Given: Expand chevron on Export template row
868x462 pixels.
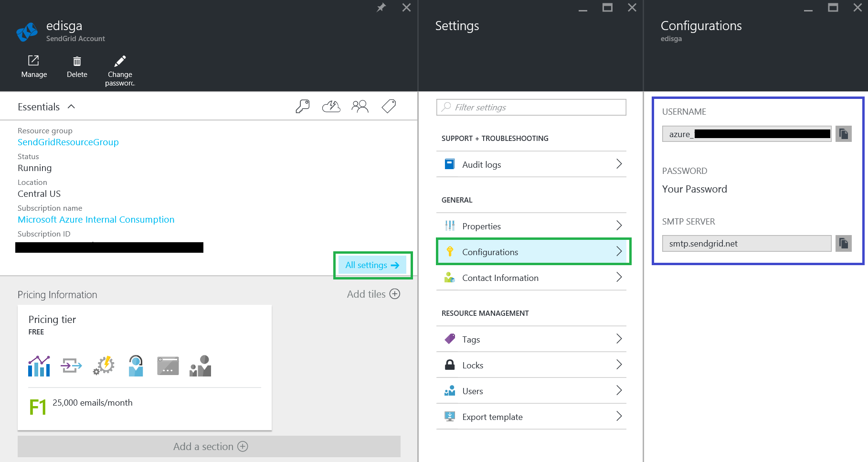Looking at the screenshot, I should tap(619, 416).
